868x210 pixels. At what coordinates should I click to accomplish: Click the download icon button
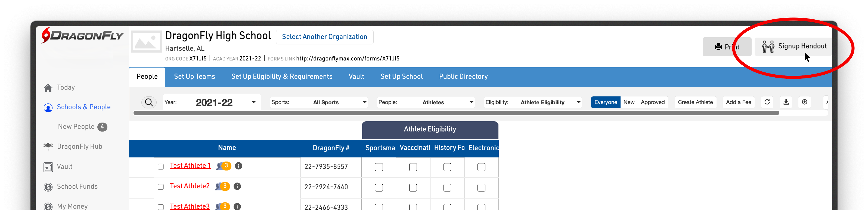(x=786, y=102)
